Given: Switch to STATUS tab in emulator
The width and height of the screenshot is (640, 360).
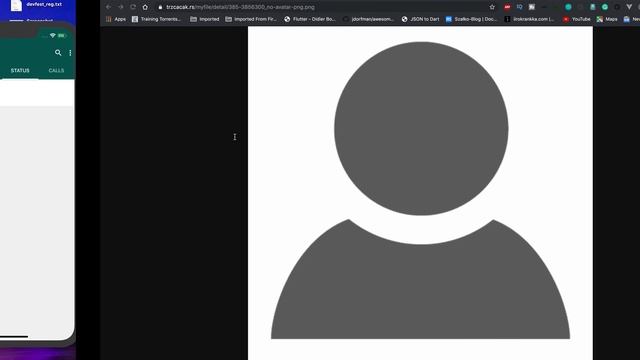Looking at the screenshot, I should tap(20, 71).
